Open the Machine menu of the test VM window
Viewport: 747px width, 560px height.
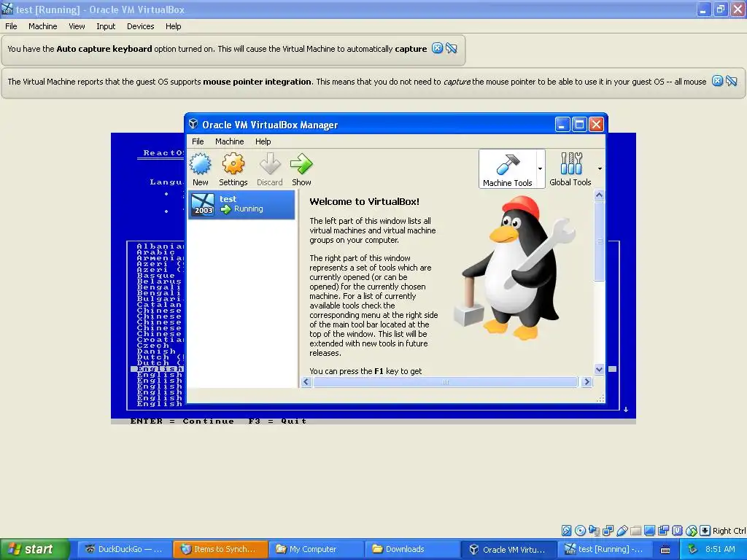(x=42, y=26)
